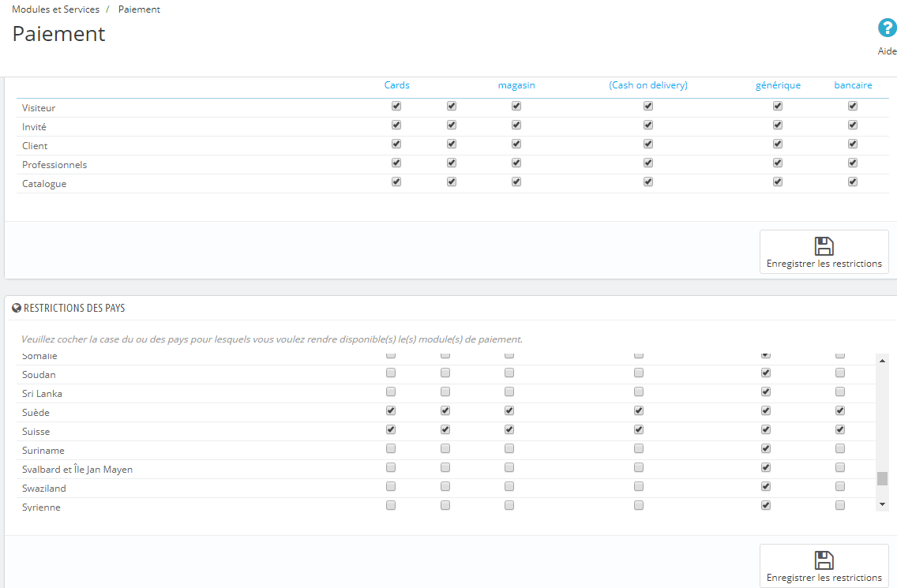897x588 pixels.
Task: Click the Visiteur group row label
Action: [39, 108]
